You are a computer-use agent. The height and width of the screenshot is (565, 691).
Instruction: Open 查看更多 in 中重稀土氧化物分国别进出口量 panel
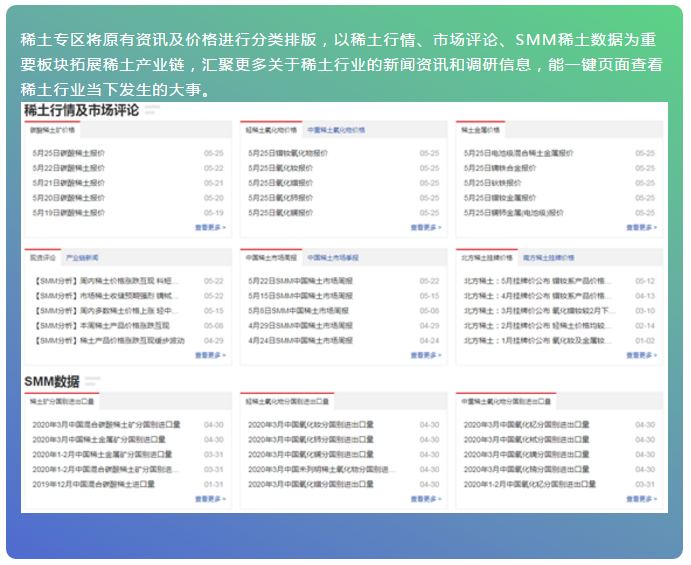pos(641,499)
